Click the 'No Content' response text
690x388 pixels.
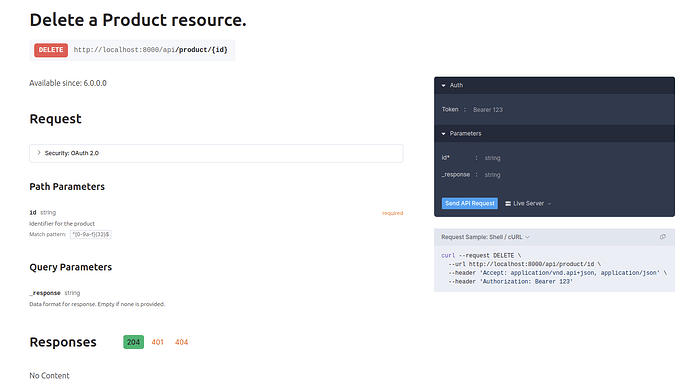(49, 376)
